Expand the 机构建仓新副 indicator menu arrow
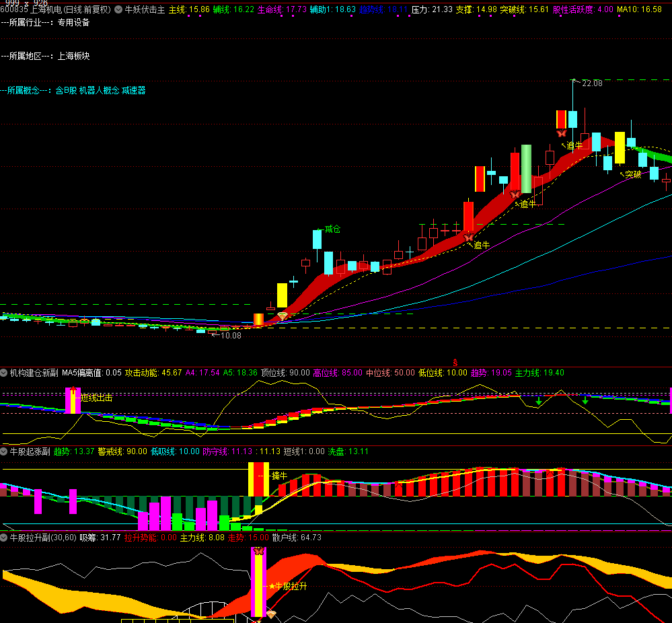 click(4, 372)
